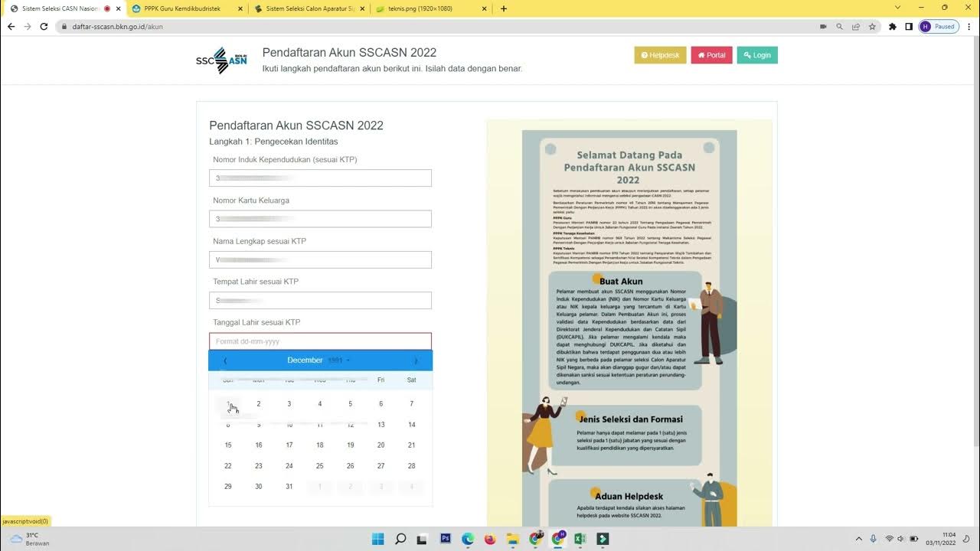The image size is (980, 551).
Task: Click the Nama Lengkap sesuai KTP field
Action: click(x=320, y=259)
